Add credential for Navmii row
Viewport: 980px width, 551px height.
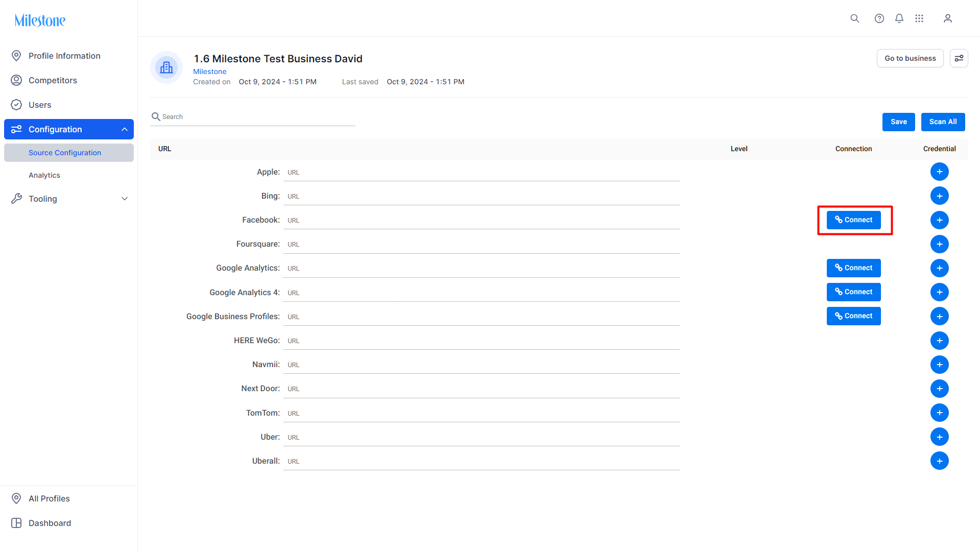940,365
